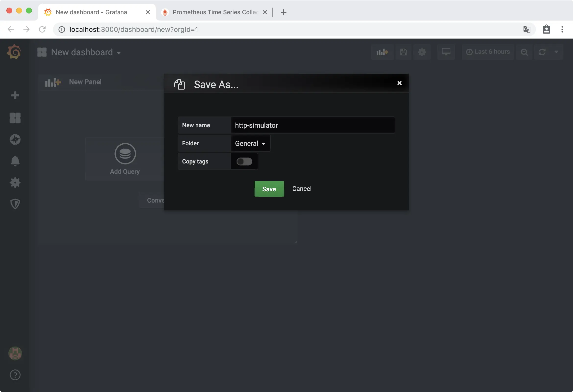Click the Grafana logo in sidebar
This screenshot has height=392, width=573.
[14, 52]
